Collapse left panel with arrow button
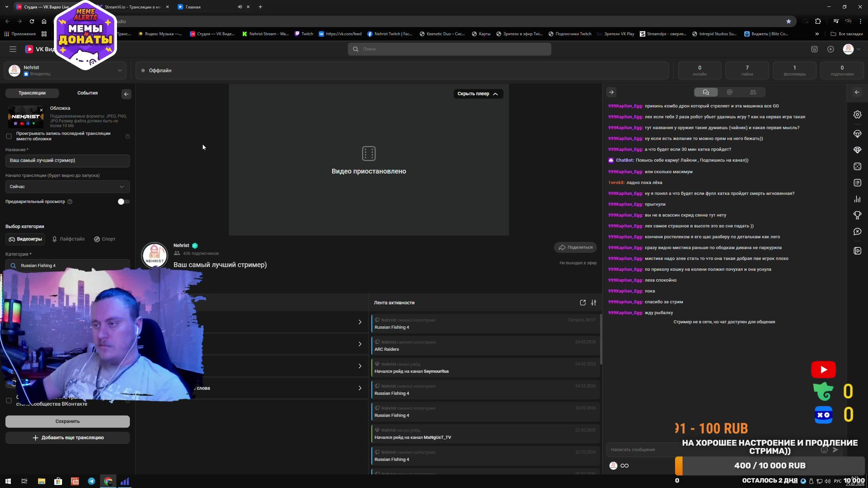This screenshot has height=488, width=868. pyautogui.click(x=126, y=94)
